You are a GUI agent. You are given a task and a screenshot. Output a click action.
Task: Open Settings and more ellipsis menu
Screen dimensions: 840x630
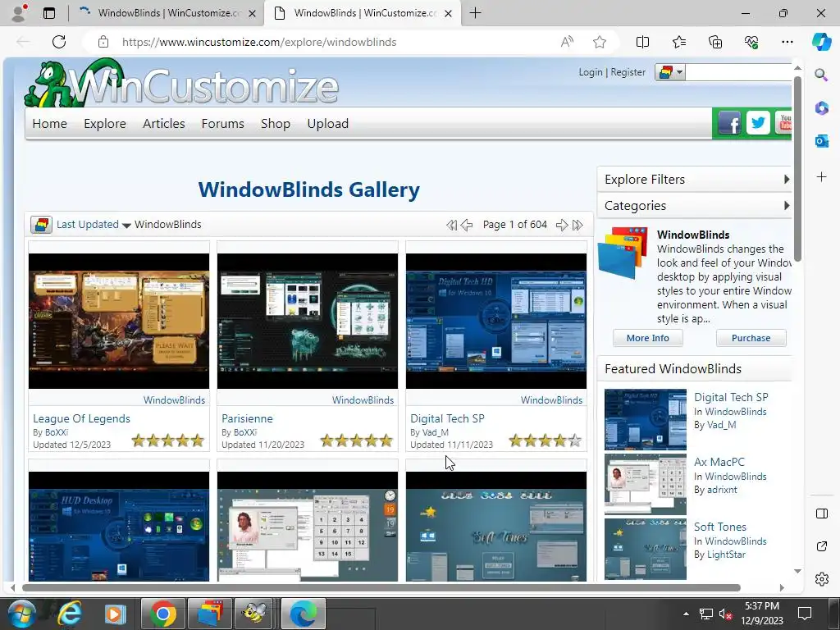coord(787,42)
